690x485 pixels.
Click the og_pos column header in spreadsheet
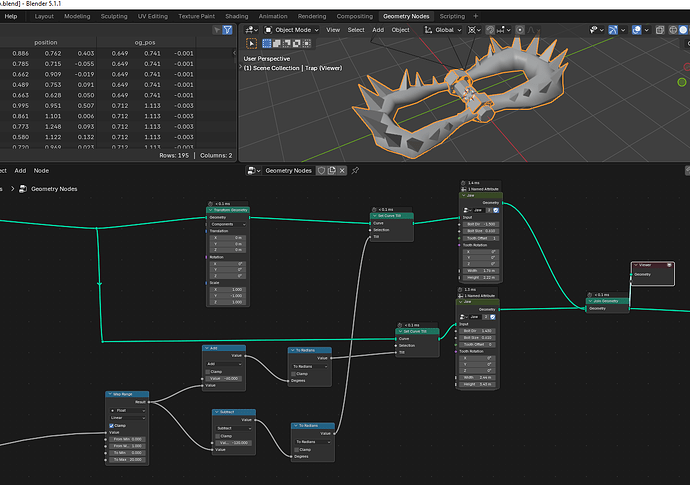(x=145, y=43)
